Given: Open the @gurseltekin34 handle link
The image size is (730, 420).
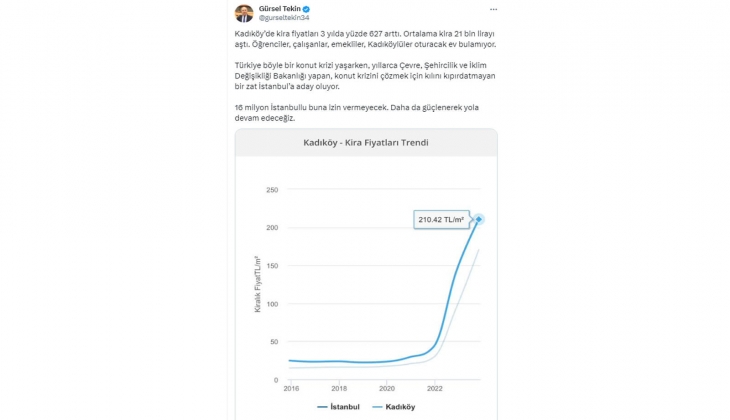Looking at the screenshot, I should 284,18.
